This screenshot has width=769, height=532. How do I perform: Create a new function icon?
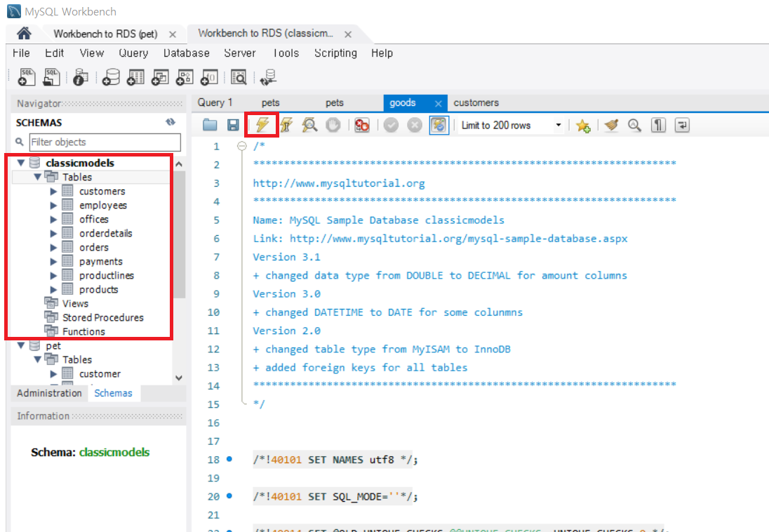pos(209,77)
